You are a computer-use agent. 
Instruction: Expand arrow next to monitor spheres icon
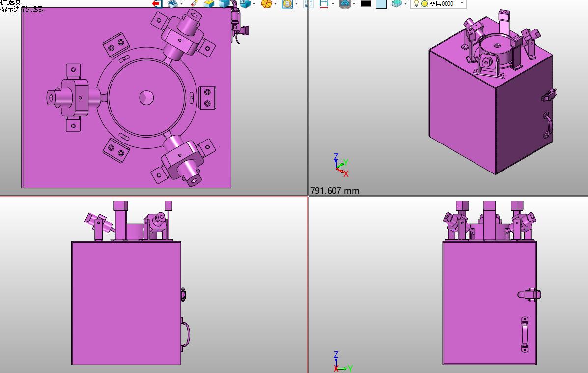tap(354, 4)
